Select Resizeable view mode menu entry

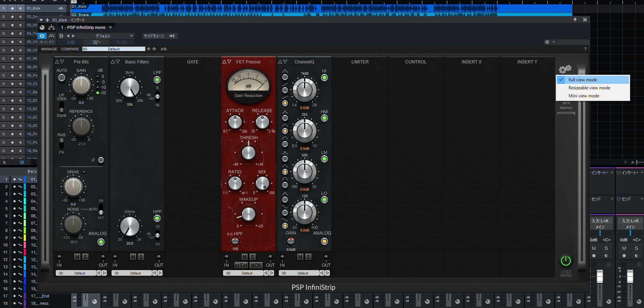593,88
